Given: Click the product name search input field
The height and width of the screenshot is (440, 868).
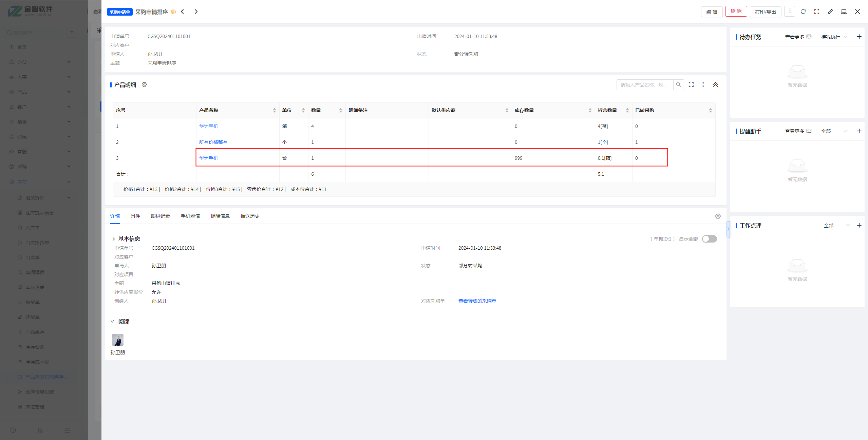Looking at the screenshot, I should (x=644, y=84).
